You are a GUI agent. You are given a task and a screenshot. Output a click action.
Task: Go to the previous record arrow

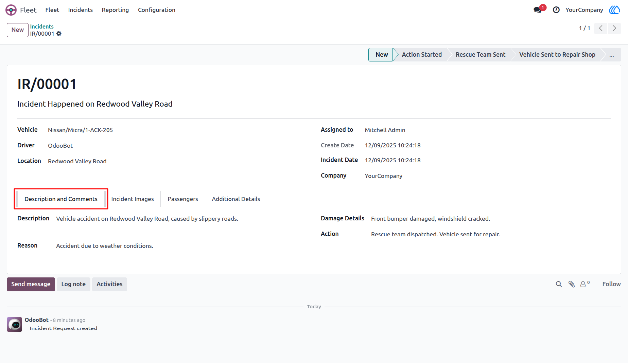click(601, 28)
